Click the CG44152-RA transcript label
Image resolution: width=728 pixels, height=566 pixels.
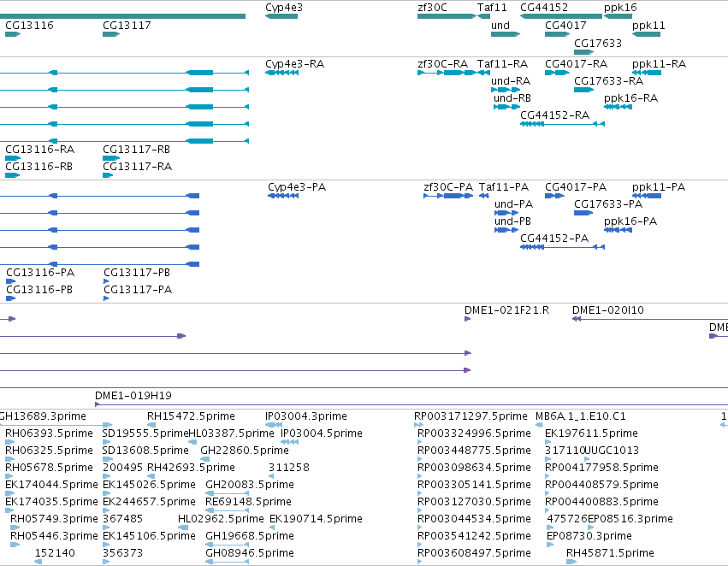pos(554,115)
